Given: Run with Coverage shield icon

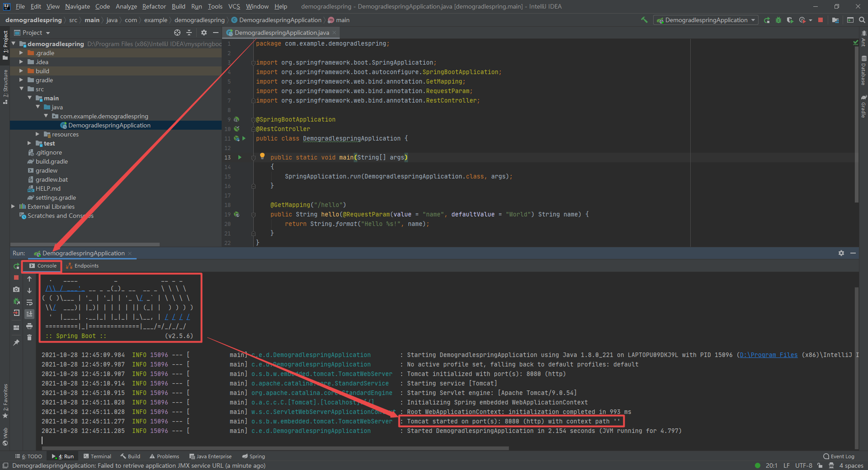Looking at the screenshot, I should coord(790,20).
